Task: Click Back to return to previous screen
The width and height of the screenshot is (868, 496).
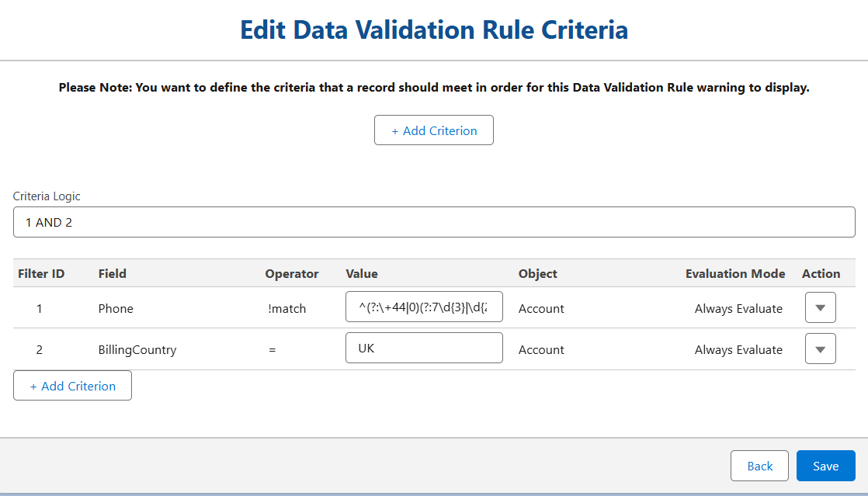Action: pos(759,465)
